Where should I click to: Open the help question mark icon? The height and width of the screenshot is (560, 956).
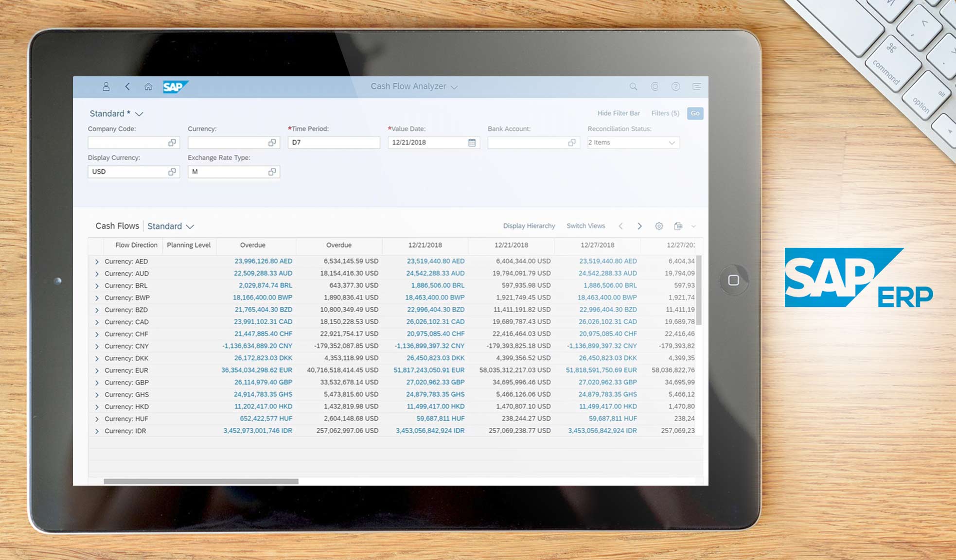[675, 87]
